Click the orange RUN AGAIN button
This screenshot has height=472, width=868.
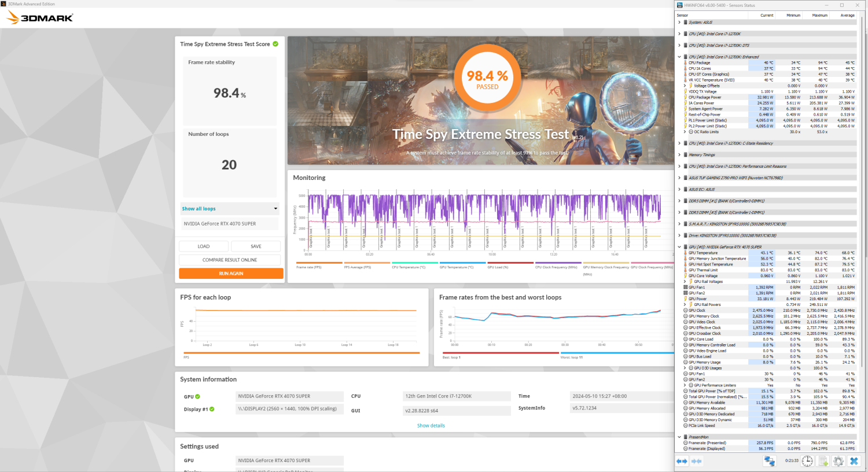click(x=231, y=274)
